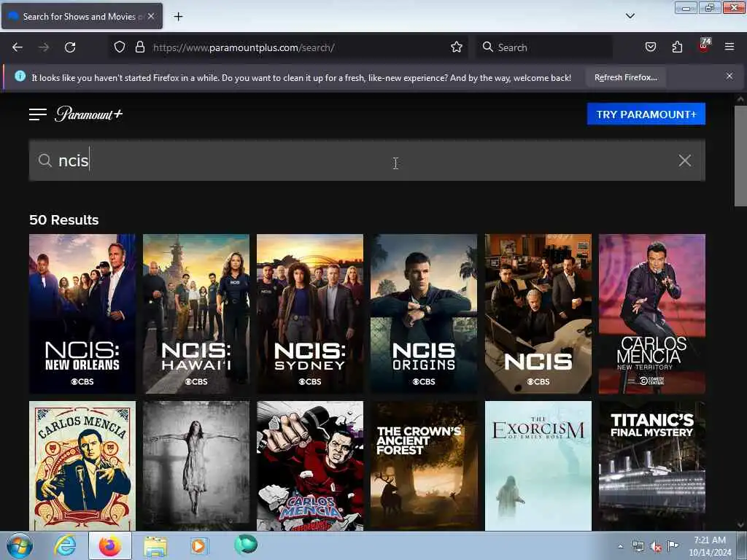Open the vintage Carlos Mencia portrait poster
Screen dimensions: 747x560
click(82, 466)
